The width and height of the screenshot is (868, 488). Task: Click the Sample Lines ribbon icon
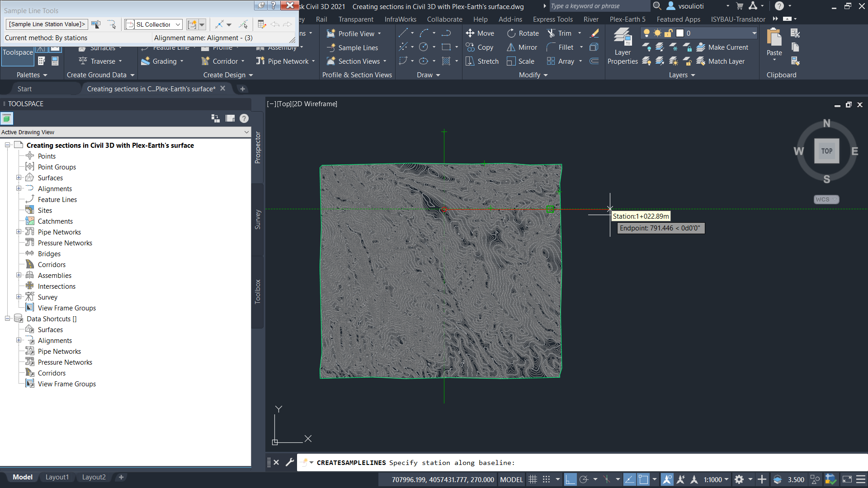point(331,47)
